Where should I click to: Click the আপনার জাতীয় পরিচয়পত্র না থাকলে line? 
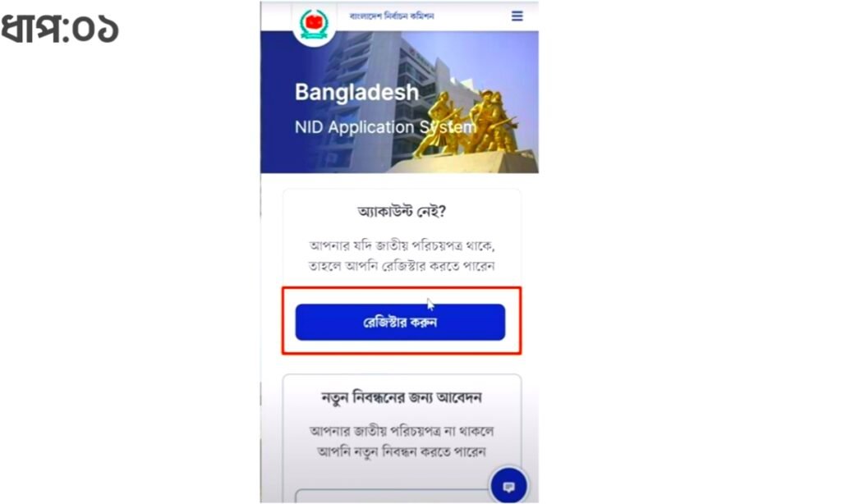(x=402, y=431)
